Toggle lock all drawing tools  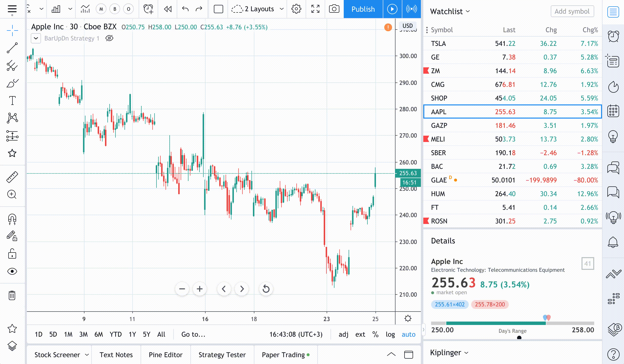click(x=12, y=254)
